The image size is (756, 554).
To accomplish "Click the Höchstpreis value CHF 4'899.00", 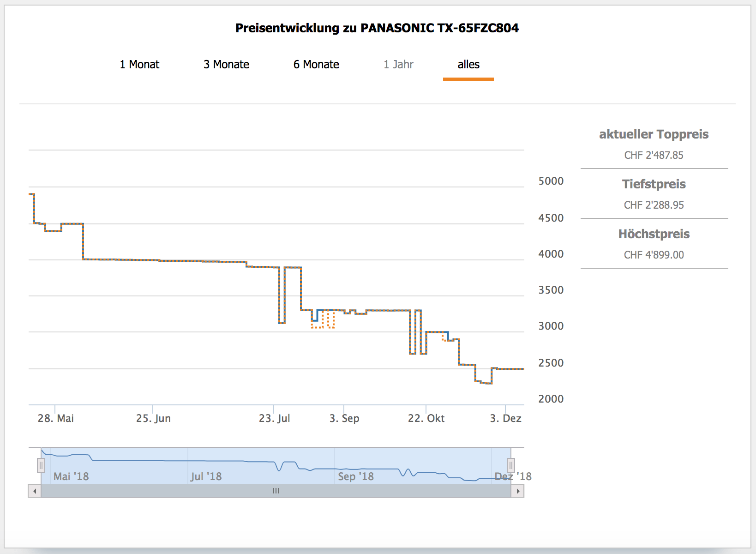I will (654, 255).
